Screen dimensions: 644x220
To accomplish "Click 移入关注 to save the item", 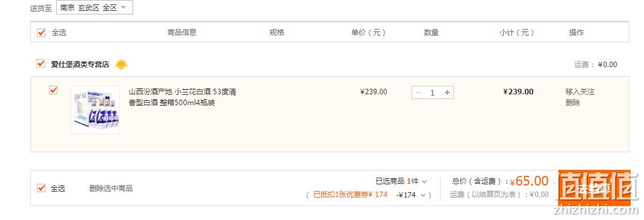I will click(580, 91).
